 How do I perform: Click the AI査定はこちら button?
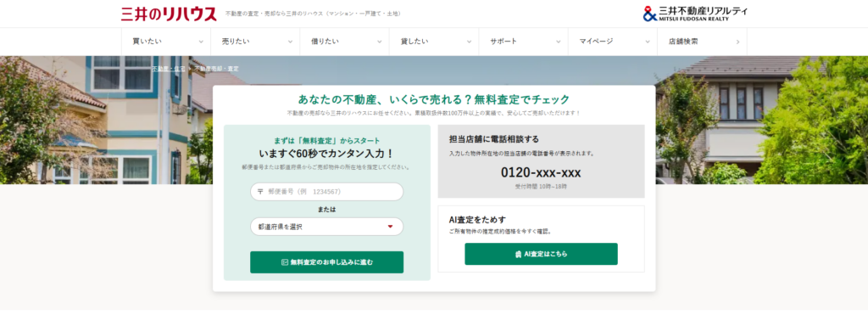tap(541, 254)
